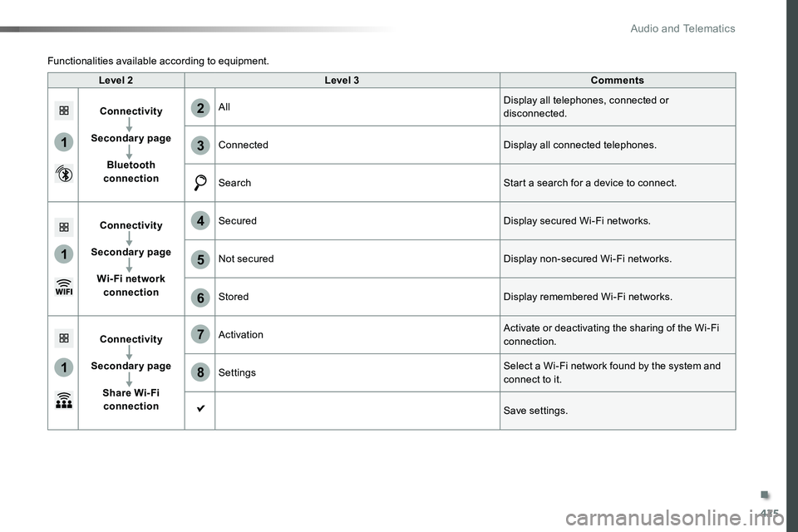Click number badge 2 beside All
Viewport: 798px width, 532px height.
(x=200, y=108)
